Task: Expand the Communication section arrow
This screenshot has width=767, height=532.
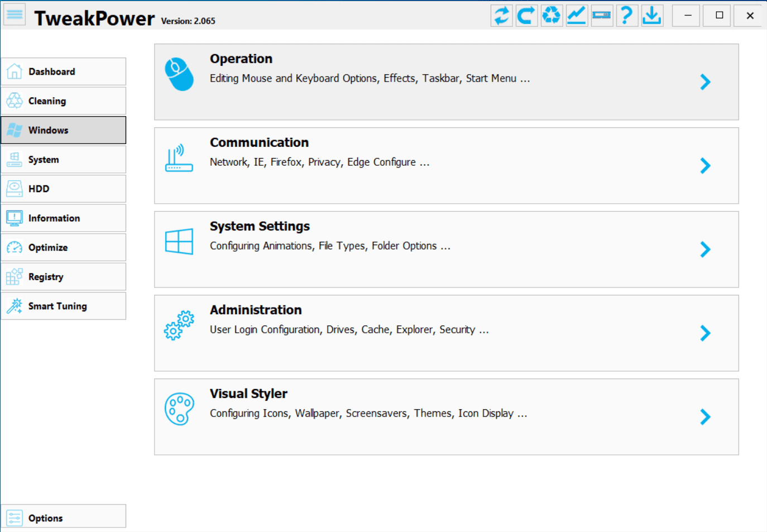Action: click(706, 166)
